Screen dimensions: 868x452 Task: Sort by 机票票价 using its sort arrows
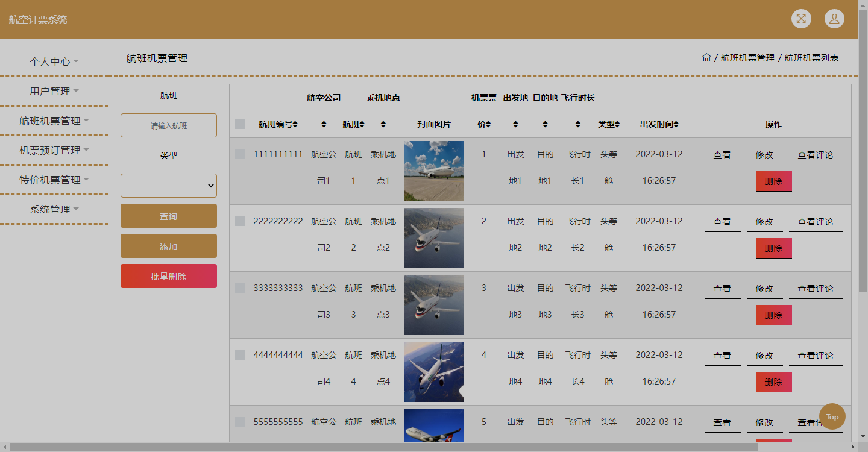tap(488, 124)
